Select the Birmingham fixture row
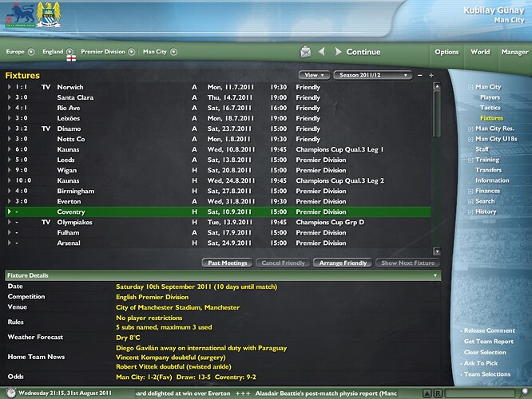532x399 pixels. (x=218, y=191)
